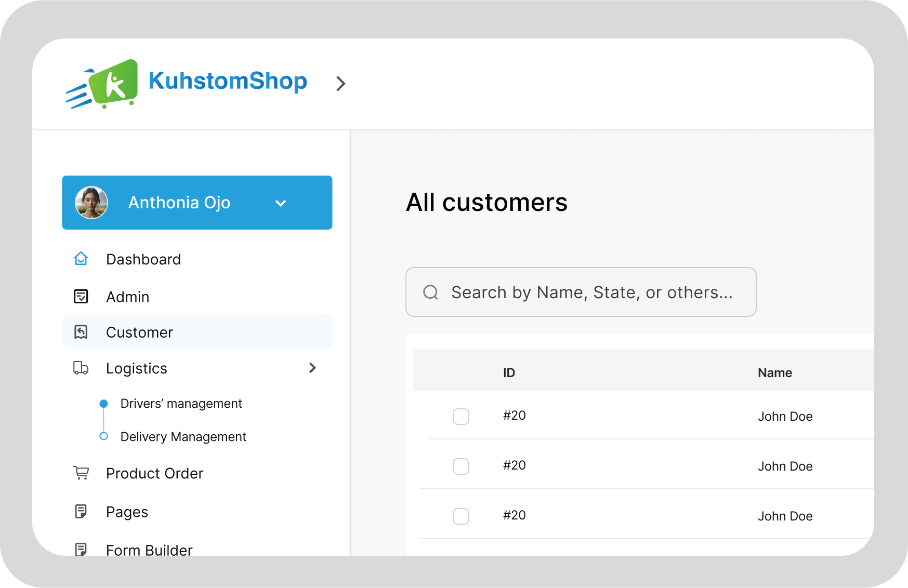Click the chevron beside the KuhstomShop logo
Viewport: 908px width, 588px height.
[x=341, y=84]
